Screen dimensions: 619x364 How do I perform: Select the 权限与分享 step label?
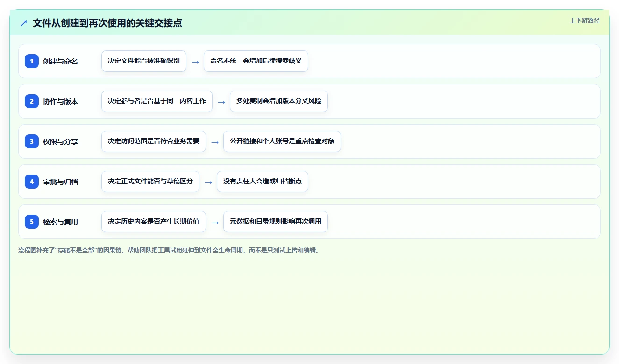click(x=60, y=141)
